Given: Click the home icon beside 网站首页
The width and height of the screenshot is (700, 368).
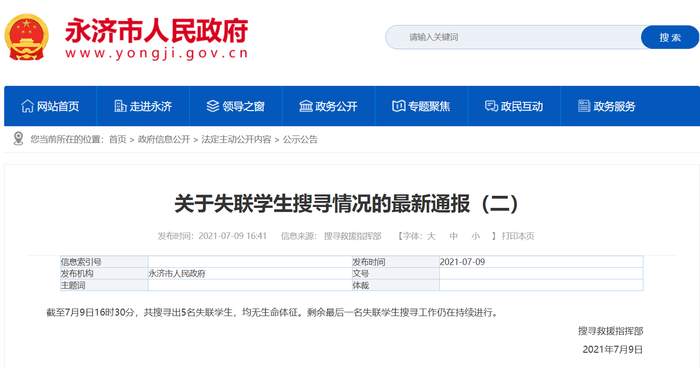Looking at the screenshot, I should (x=27, y=106).
